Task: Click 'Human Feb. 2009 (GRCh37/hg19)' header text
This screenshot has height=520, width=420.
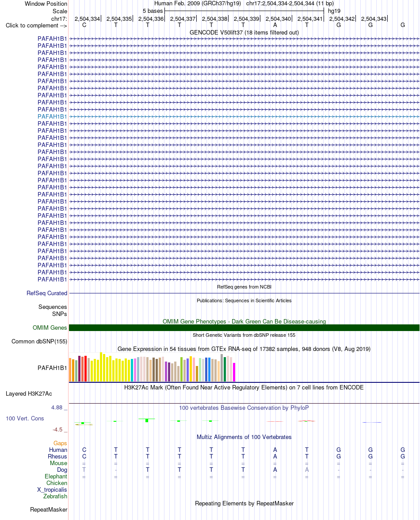Action: (x=198, y=3)
